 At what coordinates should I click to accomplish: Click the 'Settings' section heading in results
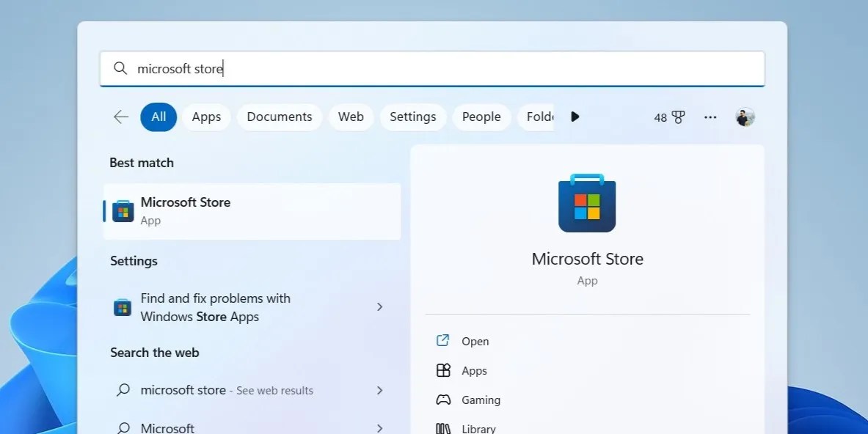click(134, 261)
